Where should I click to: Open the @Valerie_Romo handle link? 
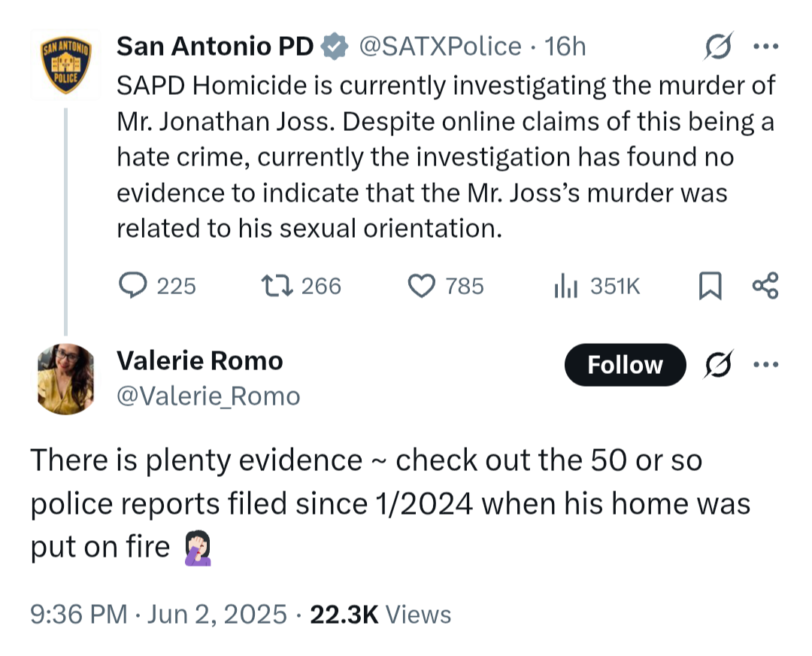pyautogui.click(x=208, y=397)
